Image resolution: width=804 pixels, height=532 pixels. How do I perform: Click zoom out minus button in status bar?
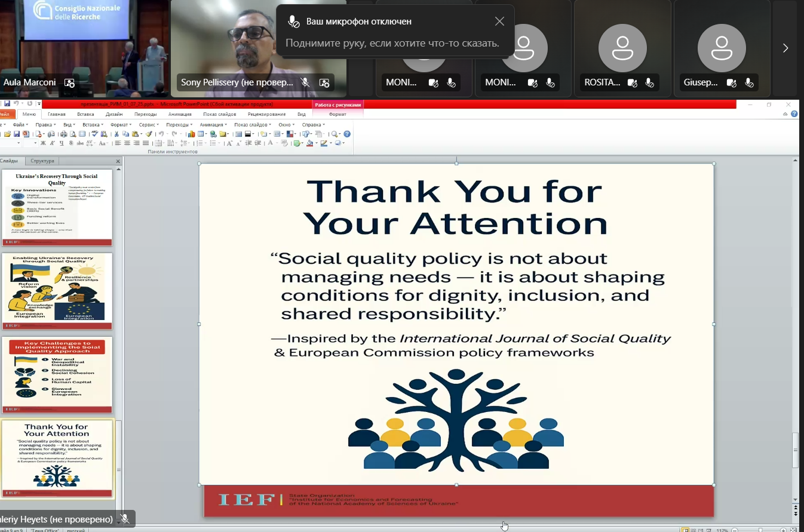click(735, 530)
